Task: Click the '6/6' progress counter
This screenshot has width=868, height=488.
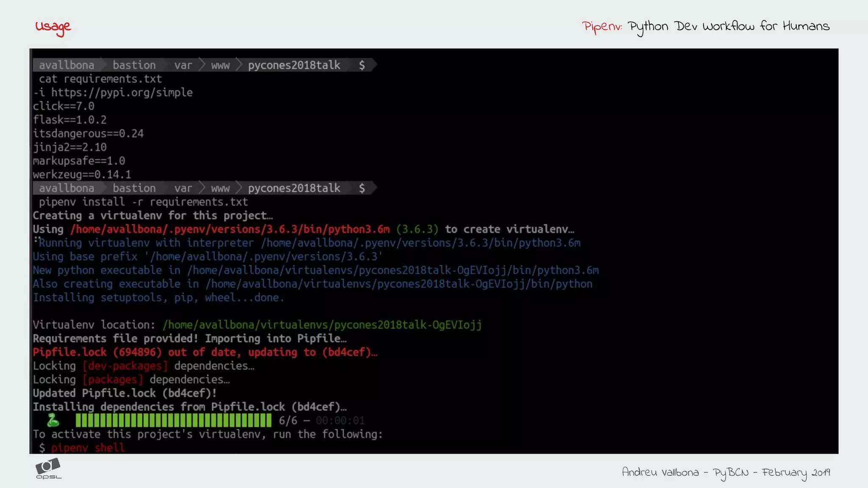Action: pyautogui.click(x=288, y=421)
